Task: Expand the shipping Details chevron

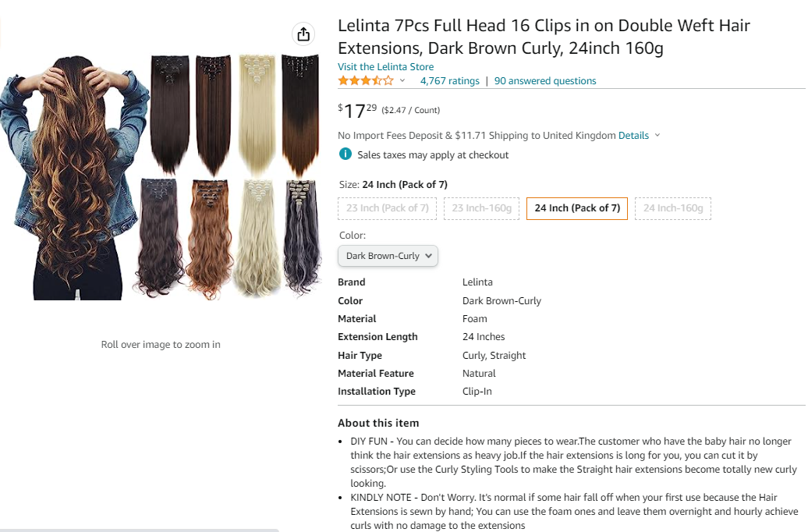Action: click(657, 135)
